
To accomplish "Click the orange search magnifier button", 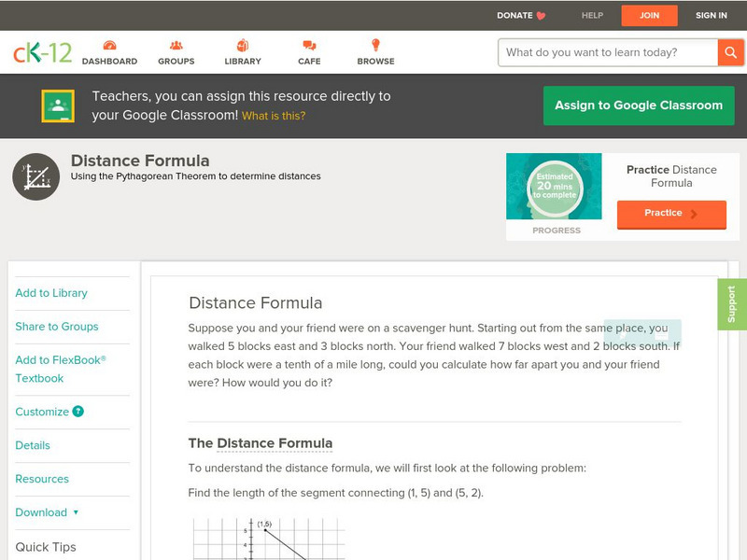I will click(730, 52).
